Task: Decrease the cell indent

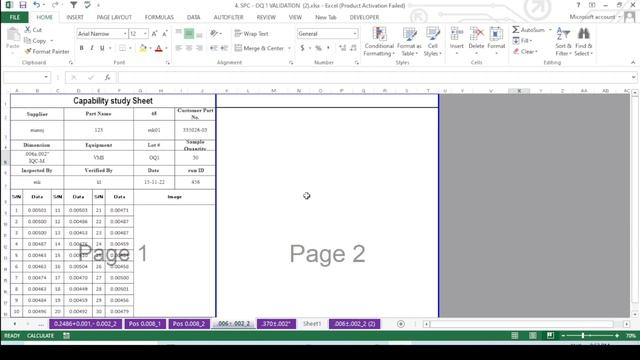Action: click(213, 48)
